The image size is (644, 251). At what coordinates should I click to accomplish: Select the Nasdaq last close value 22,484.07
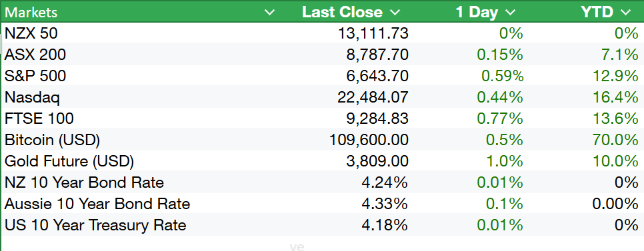(x=373, y=97)
